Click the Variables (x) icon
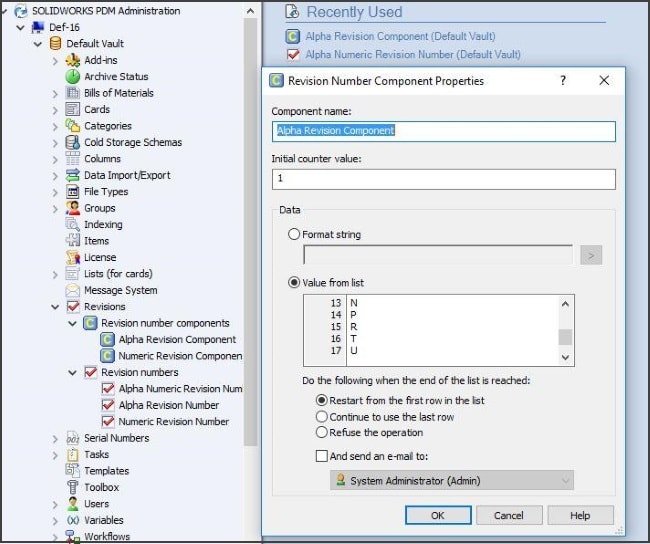The width and height of the screenshot is (650, 544). pos(73,520)
